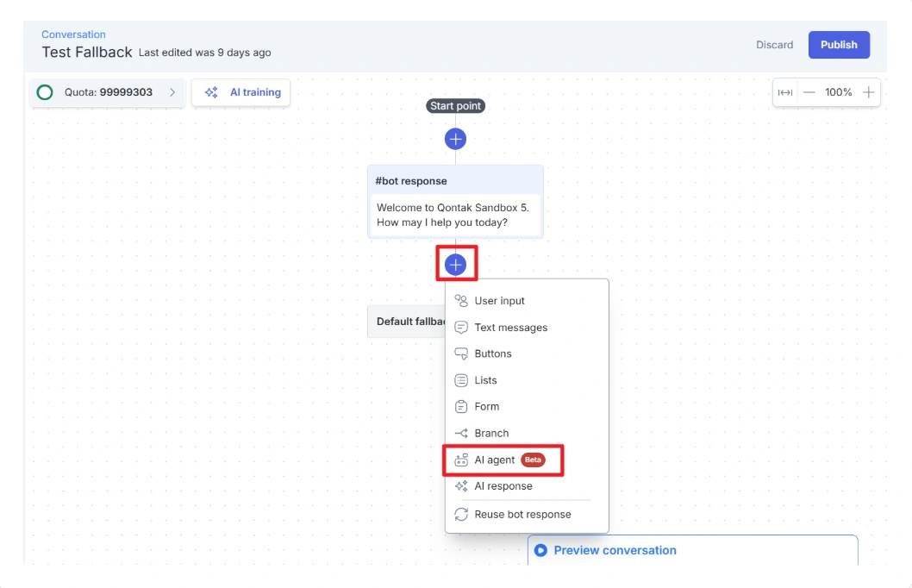Select the Default fallback node
Viewport: 912px width, 588px height.
coord(407,322)
